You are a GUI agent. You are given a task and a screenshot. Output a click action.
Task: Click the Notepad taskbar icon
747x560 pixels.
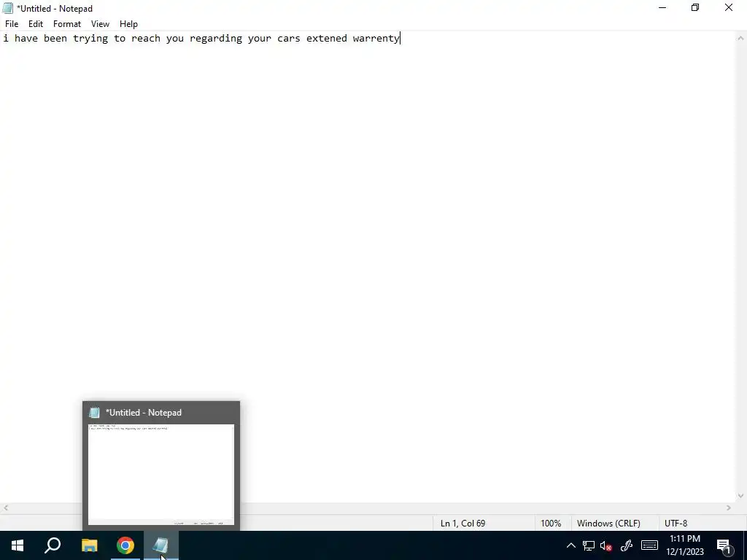pos(161,545)
